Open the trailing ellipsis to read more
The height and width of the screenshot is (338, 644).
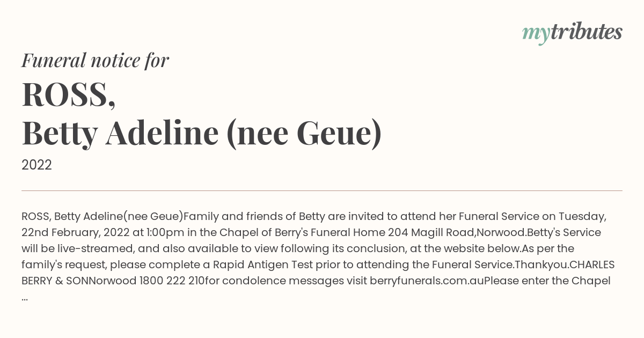[x=25, y=297]
